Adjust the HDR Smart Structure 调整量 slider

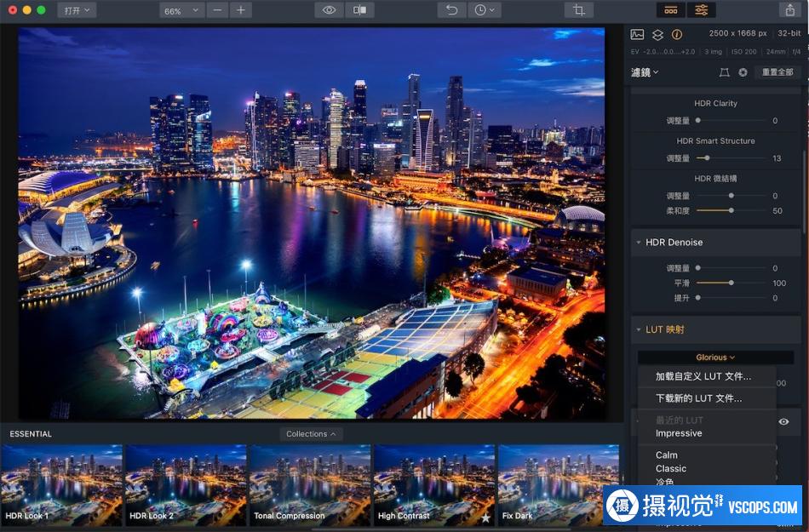(732, 157)
